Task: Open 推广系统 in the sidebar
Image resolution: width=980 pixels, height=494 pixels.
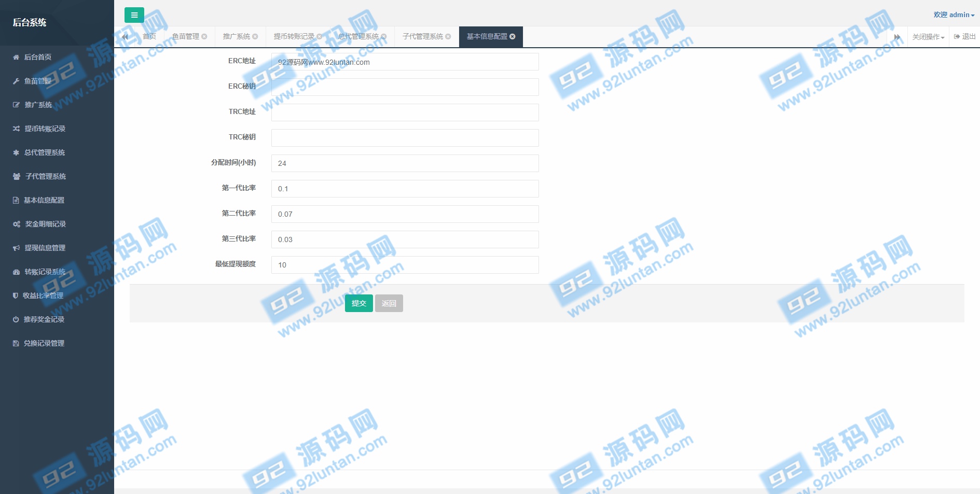Action: 57,105
